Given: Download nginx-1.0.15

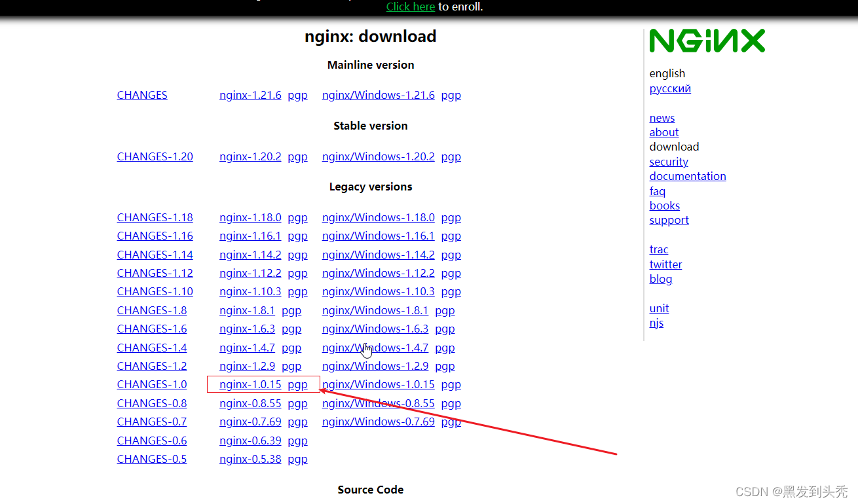Looking at the screenshot, I should (250, 384).
